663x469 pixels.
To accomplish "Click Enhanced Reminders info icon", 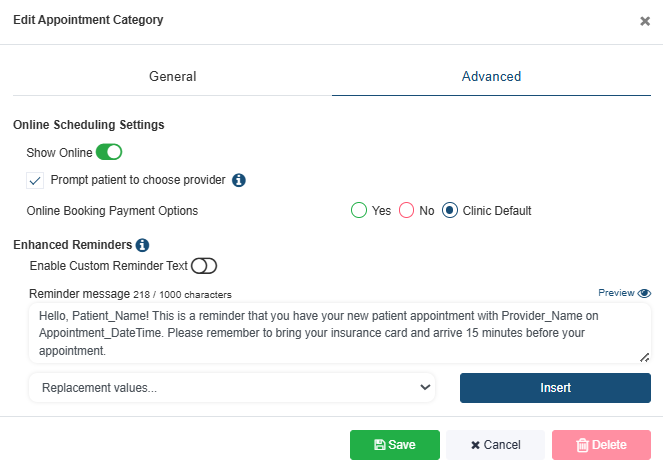I will (142, 245).
